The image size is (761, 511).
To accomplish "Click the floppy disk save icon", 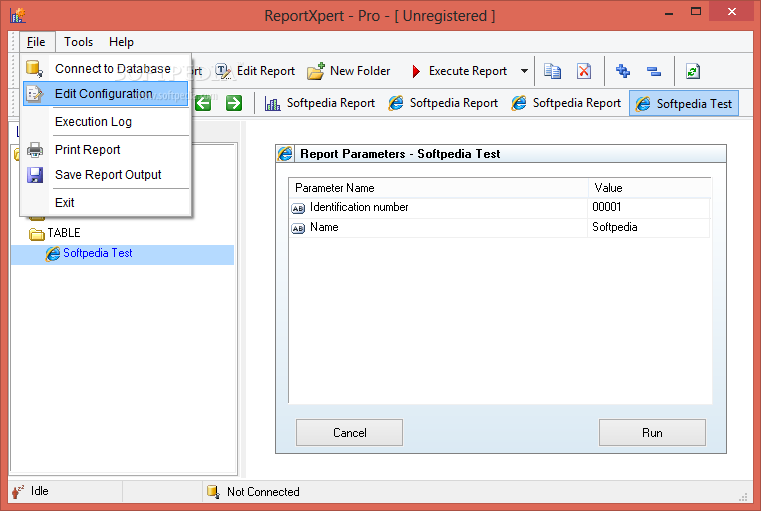I will click(x=35, y=175).
